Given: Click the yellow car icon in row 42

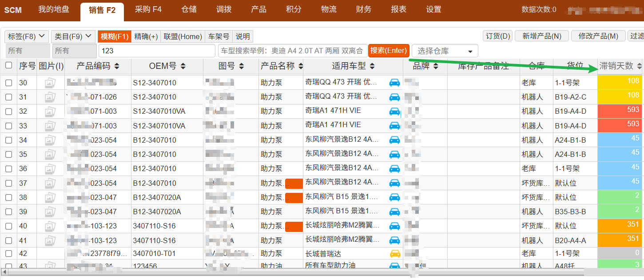Looking at the screenshot, I should [394, 254].
